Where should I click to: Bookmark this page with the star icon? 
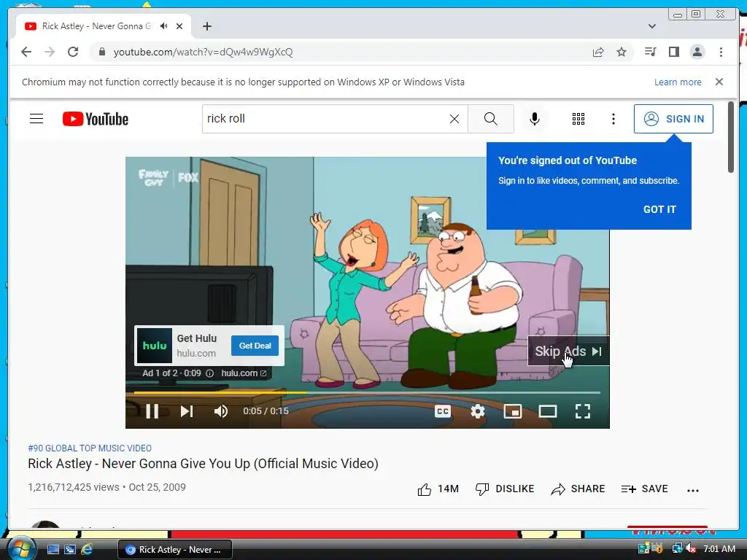[x=622, y=52]
